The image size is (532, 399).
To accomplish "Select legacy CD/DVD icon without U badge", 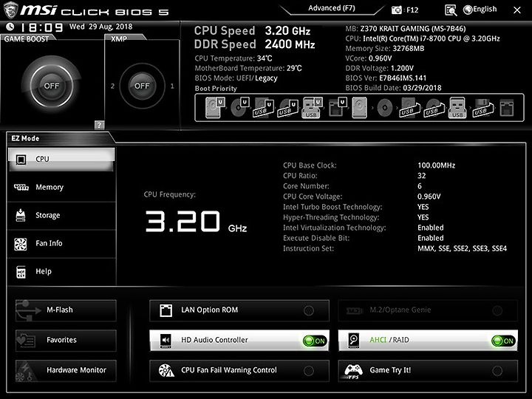I will pyautogui.click(x=385, y=108).
